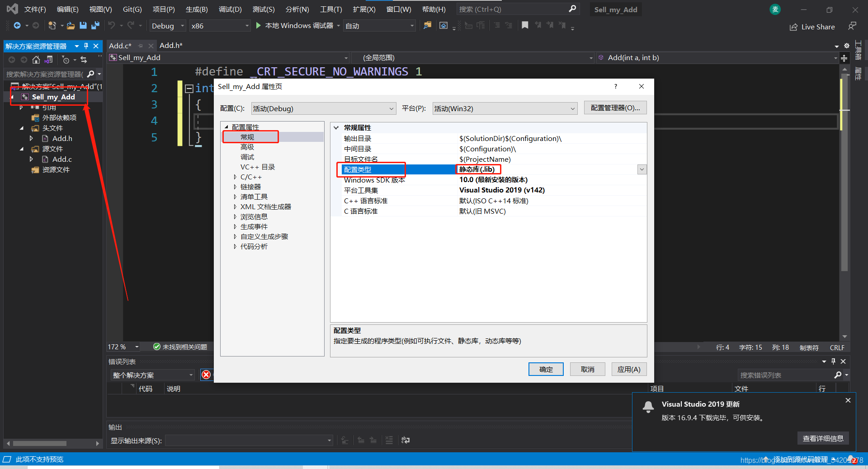Open the 调试(D) menu

(230, 9)
